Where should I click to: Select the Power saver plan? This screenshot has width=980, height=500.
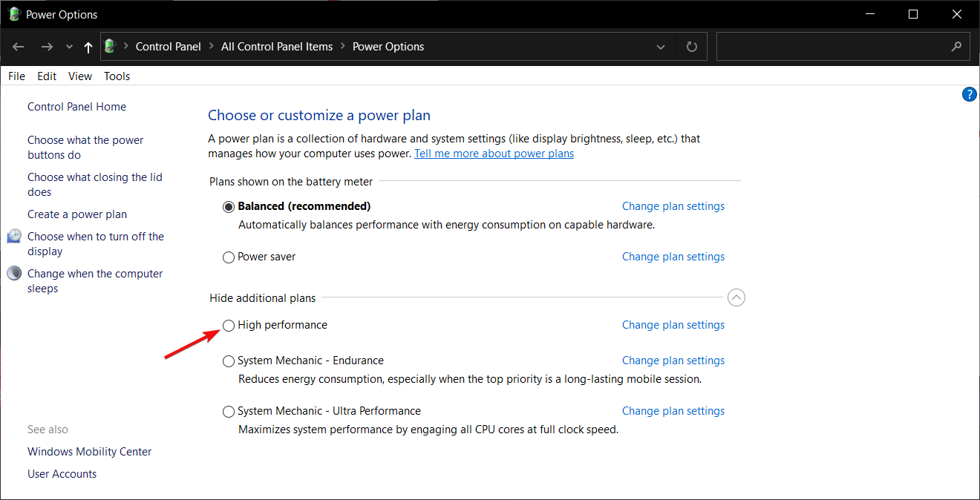point(229,257)
